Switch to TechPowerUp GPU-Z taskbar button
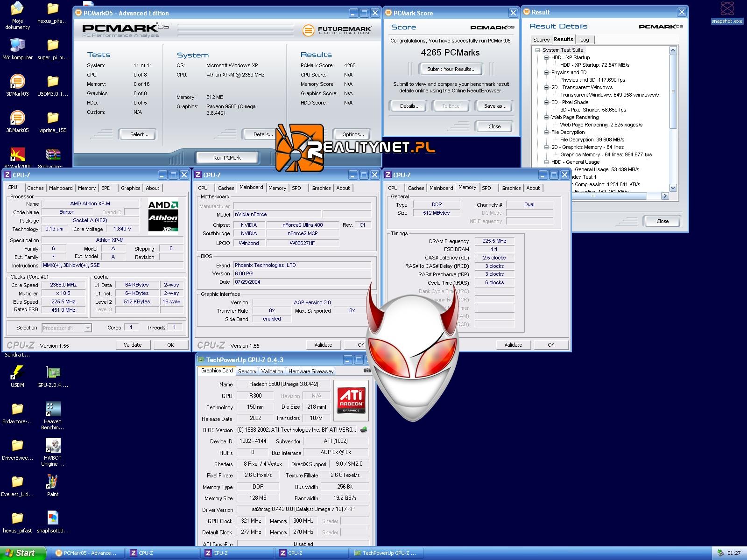This screenshot has height=560, width=747. 386,553
